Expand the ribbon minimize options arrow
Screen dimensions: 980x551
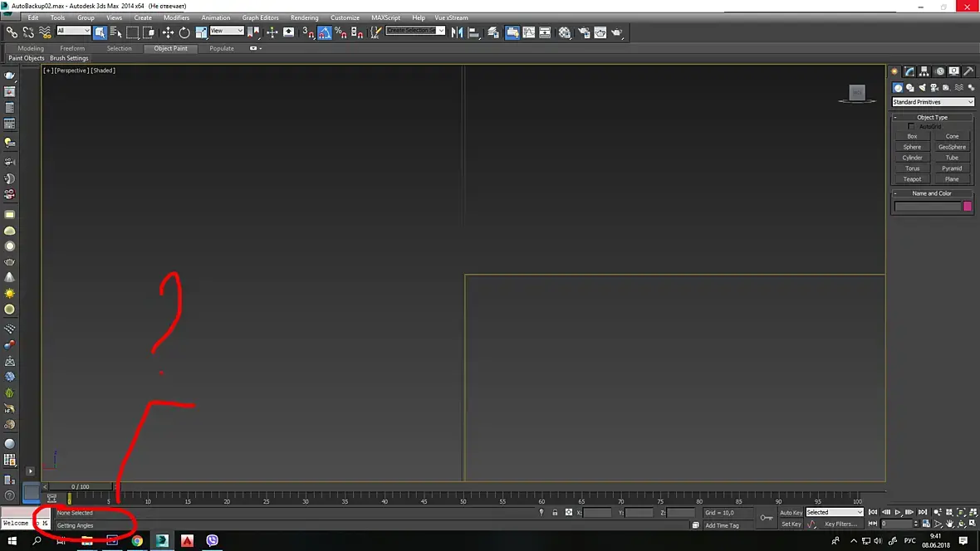point(256,48)
